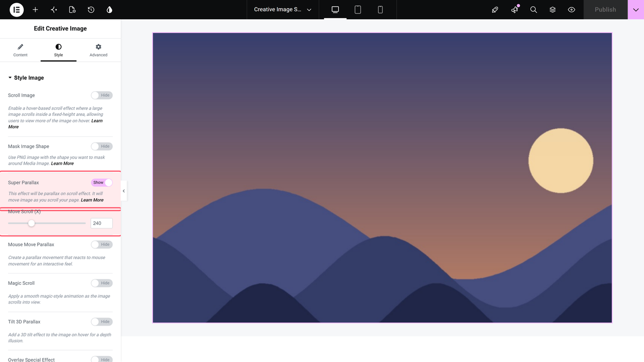Switch to desktop device view

point(335,10)
